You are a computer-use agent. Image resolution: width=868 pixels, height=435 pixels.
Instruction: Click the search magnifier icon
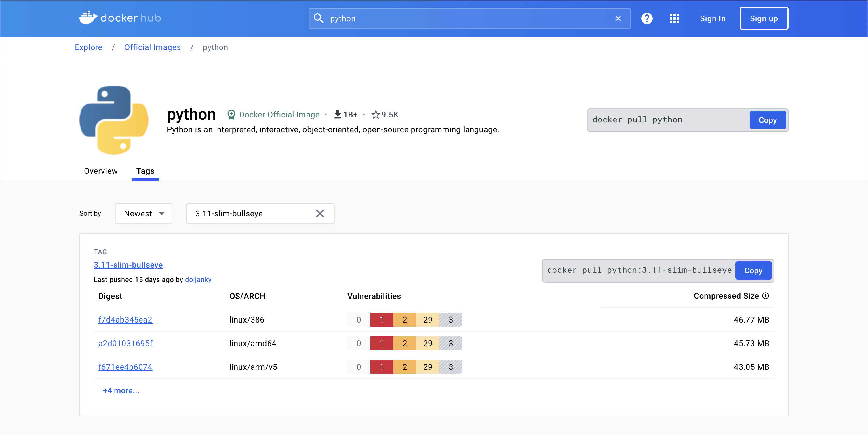pyautogui.click(x=318, y=18)
